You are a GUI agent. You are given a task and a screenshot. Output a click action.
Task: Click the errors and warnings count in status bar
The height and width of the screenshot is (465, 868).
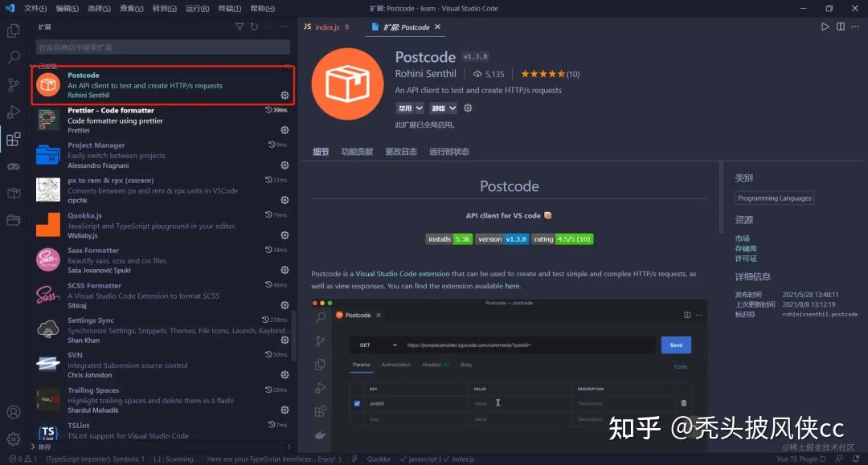pyautogui.click(x=23, y=459)
